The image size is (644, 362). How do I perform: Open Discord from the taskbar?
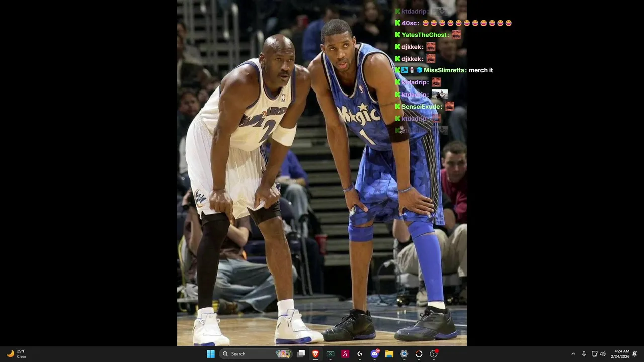(374, 354)
